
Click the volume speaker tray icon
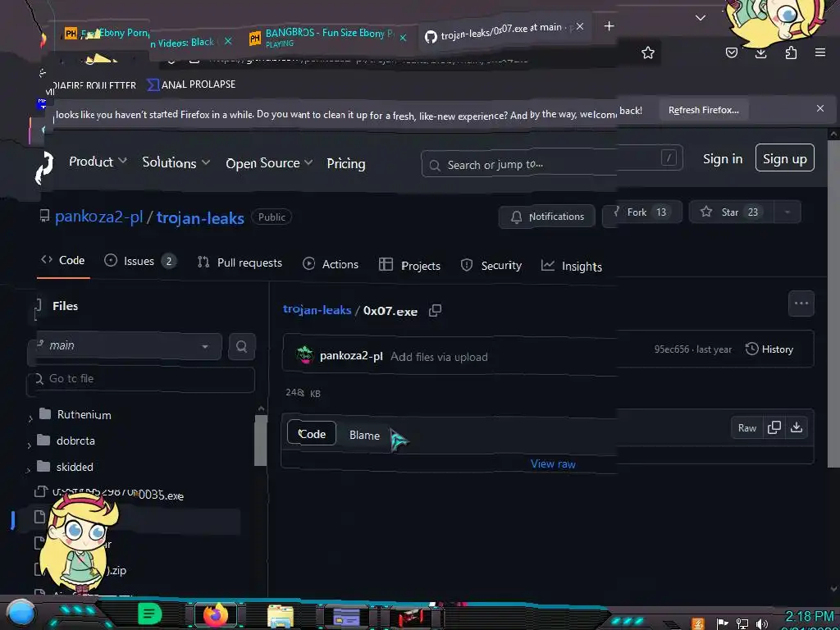coord(761,623)
